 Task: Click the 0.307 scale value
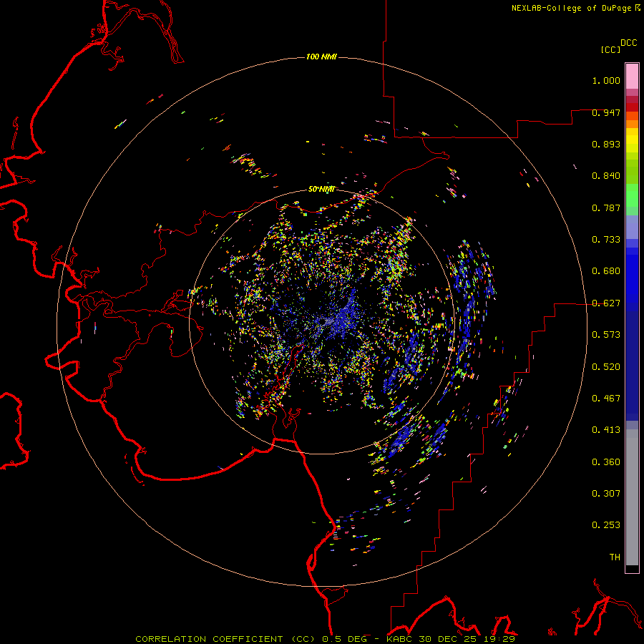[x=606, y=494]
